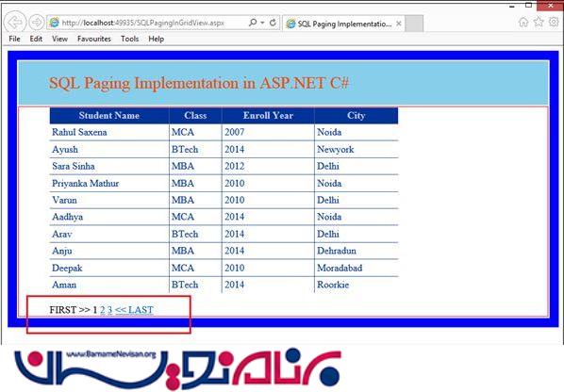Click the browser Back arrow button
564x392 pixels.
(x=15, y=23)
